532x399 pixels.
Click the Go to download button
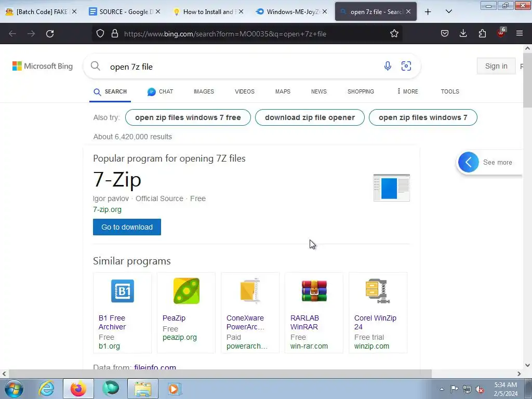127,227
